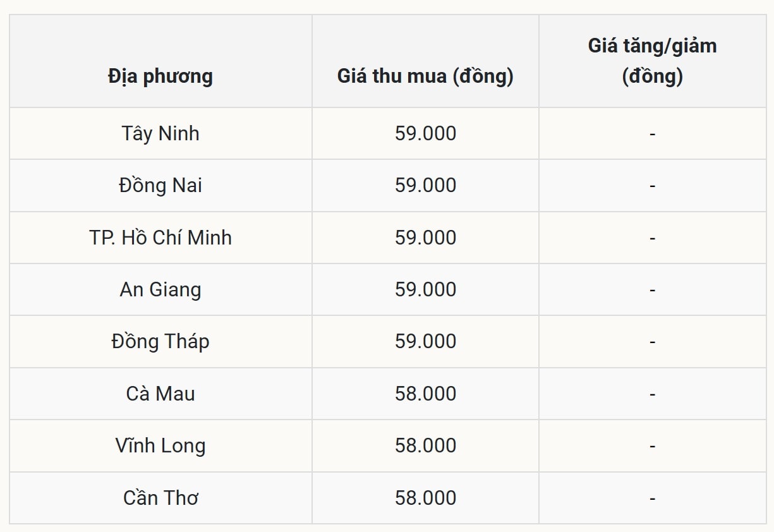774x532 pixels.
Task: Click the dash in Cần Thơ row
Action: (x=652, y=499)
